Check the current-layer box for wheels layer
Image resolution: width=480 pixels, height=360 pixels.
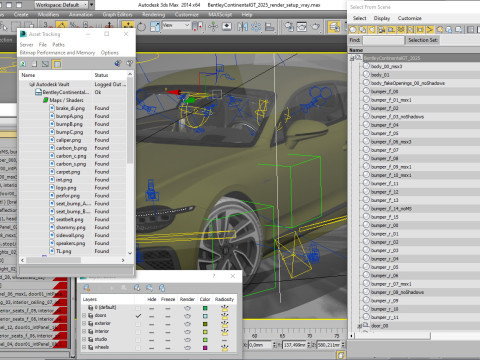pyautogui.click(x=138, y=347)
